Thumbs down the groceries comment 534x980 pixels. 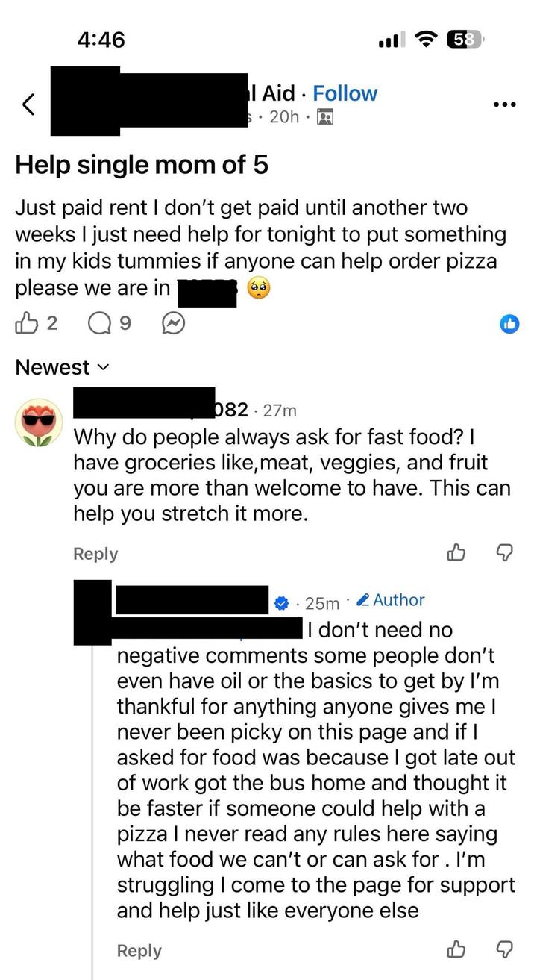pos(505,553)
